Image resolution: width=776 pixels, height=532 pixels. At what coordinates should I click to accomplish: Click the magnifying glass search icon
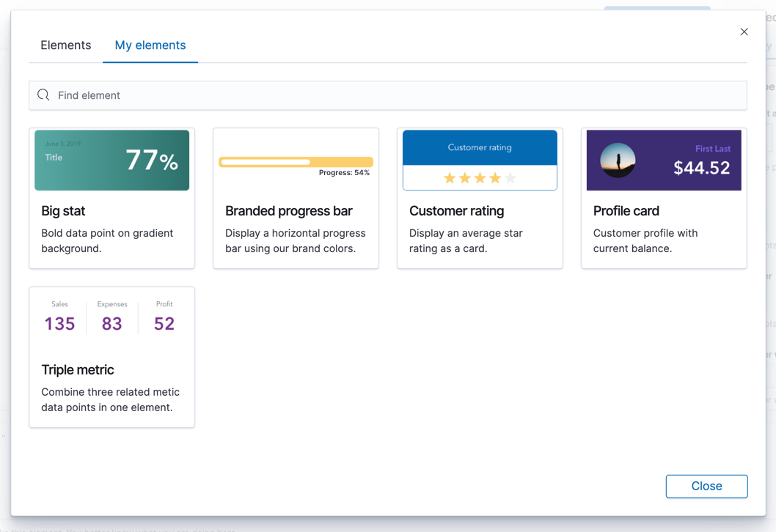[x=43, y=95]
